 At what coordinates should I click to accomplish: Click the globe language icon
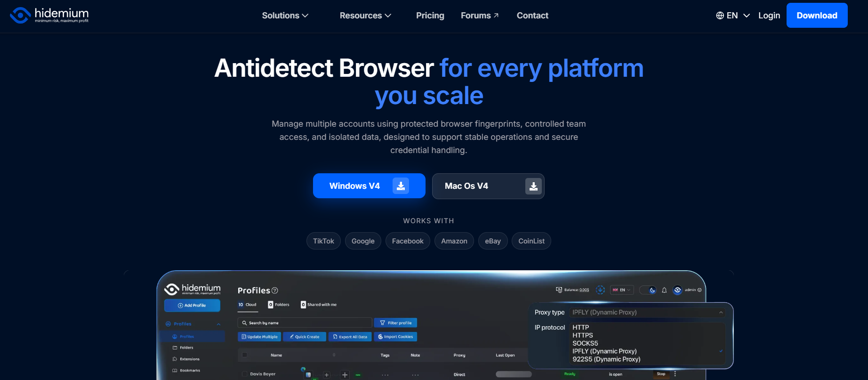coord(720,16)
